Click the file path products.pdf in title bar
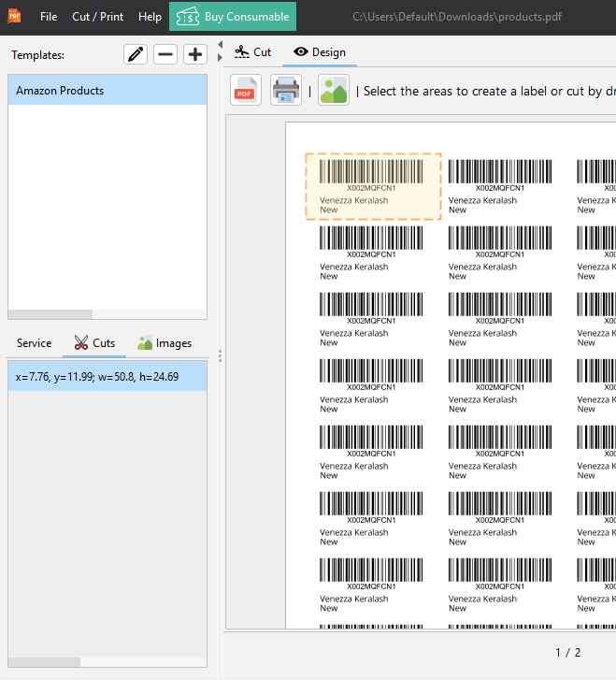Screen dimensions: 616x680 tap(457, 17)
